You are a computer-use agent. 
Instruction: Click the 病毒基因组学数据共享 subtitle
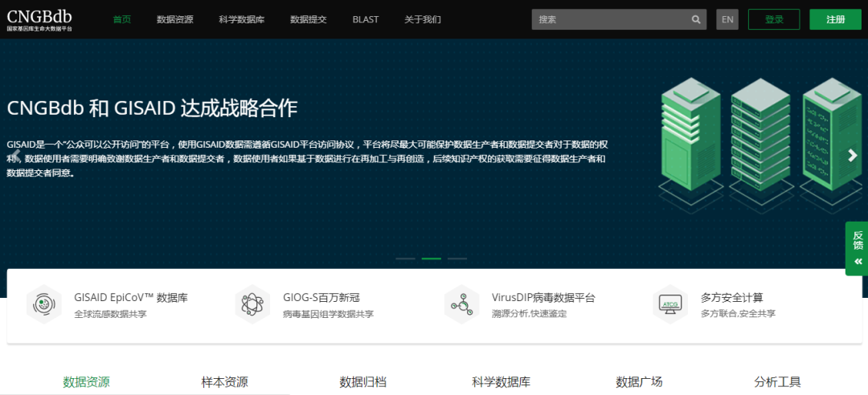click(328, 314)
